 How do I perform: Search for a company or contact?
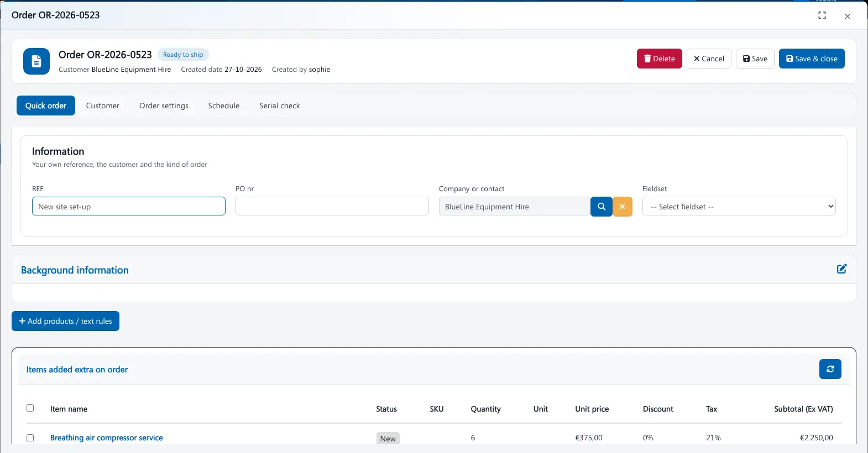pos(602,207)
